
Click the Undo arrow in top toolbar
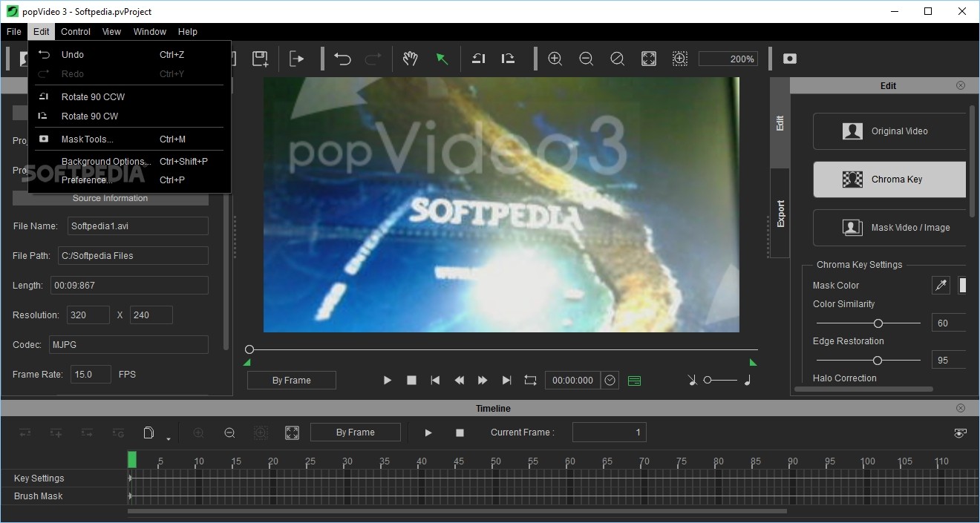click(x=342, y=59)
